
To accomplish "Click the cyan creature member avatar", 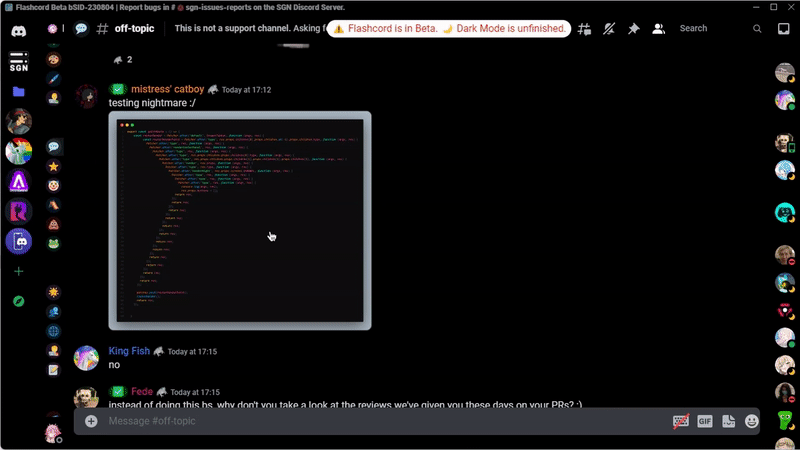I will tap(785, 212).
